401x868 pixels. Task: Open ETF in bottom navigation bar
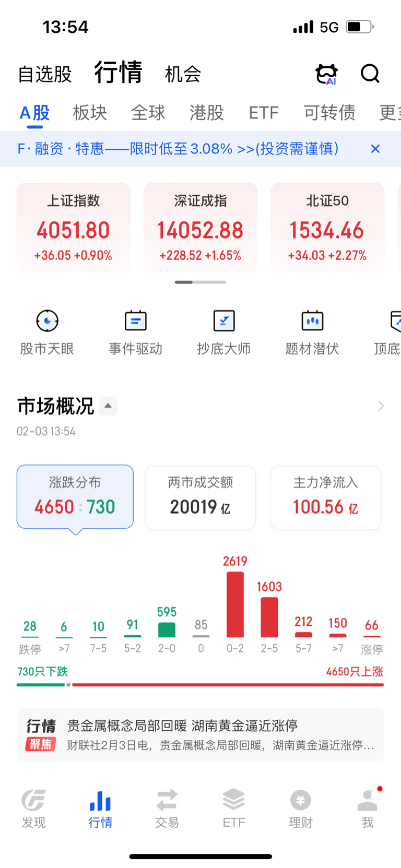coord(233,809)
